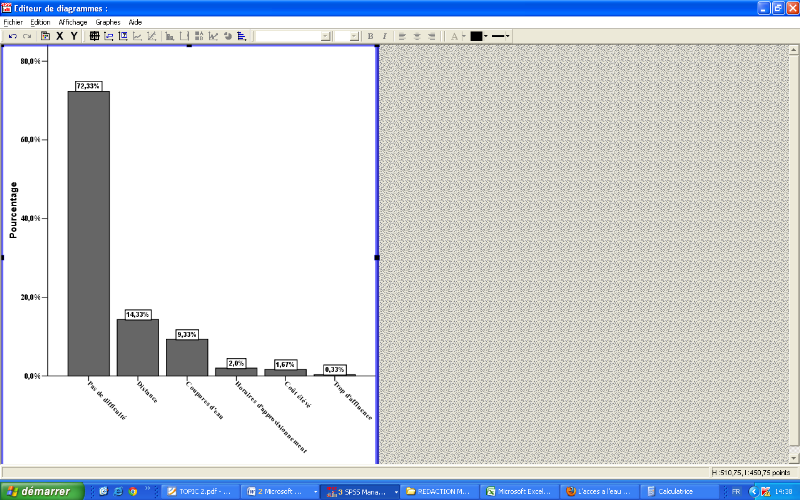Select the 2,0% data label
Screen dimensions: 800x500
(x=236, y=363)
